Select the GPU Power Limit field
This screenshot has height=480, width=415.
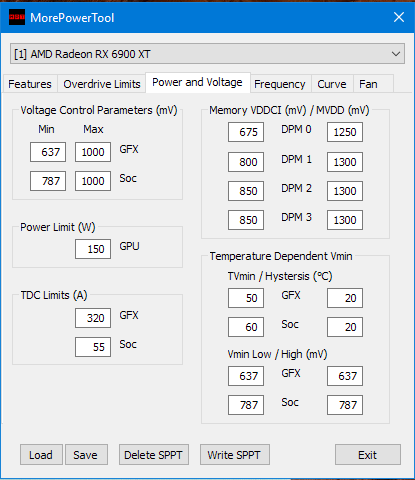[x=93, y=249]
